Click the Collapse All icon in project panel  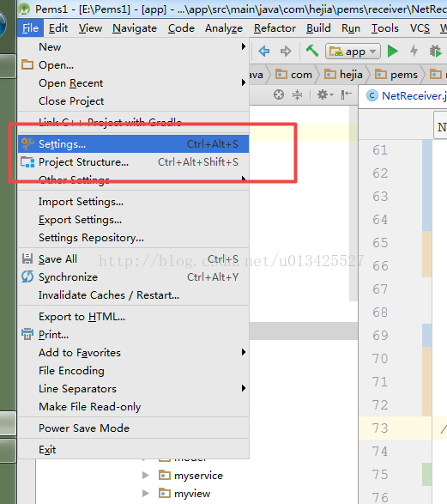coord(298,94)
